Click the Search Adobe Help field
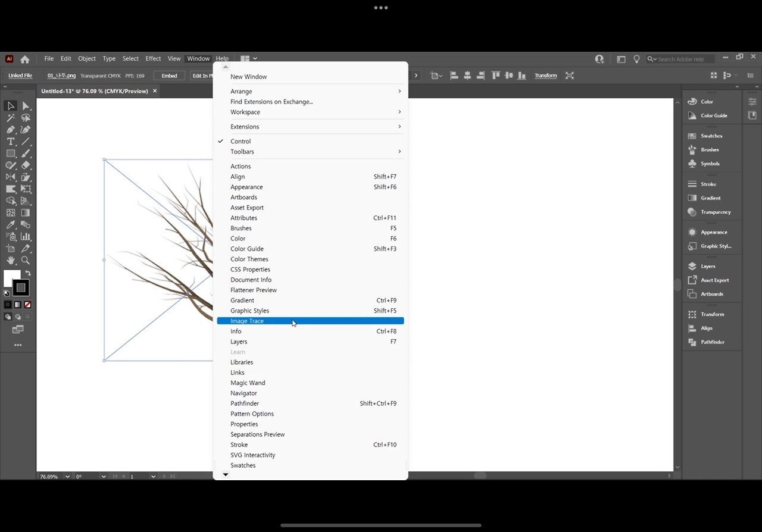762x532 pixels. pyautogui.click(x=681, y=59)
